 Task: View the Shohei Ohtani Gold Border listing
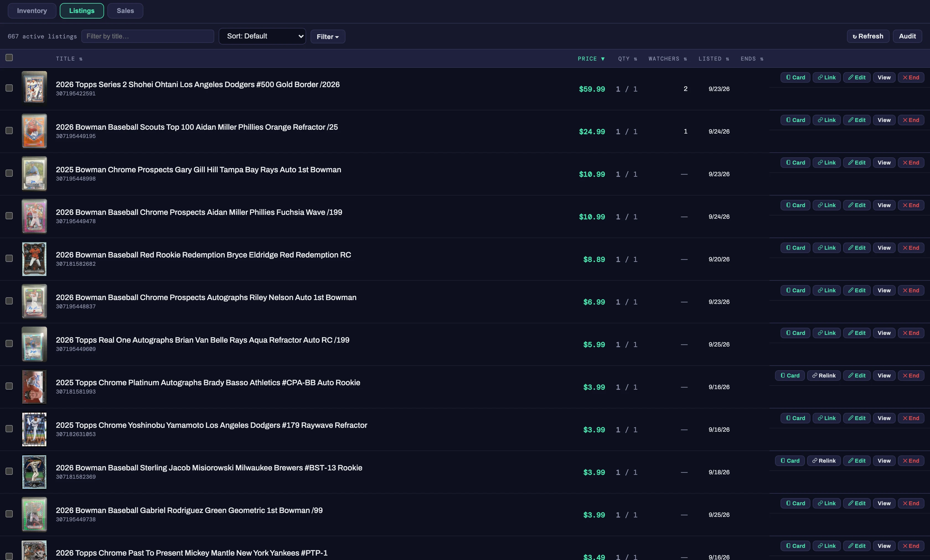tap(884, 77)
